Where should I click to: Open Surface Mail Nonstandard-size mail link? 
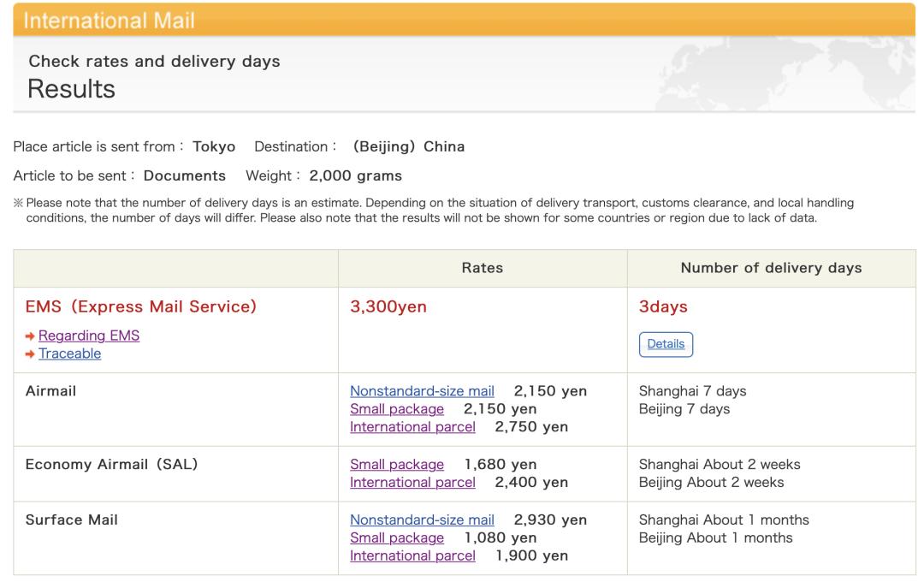422,520
